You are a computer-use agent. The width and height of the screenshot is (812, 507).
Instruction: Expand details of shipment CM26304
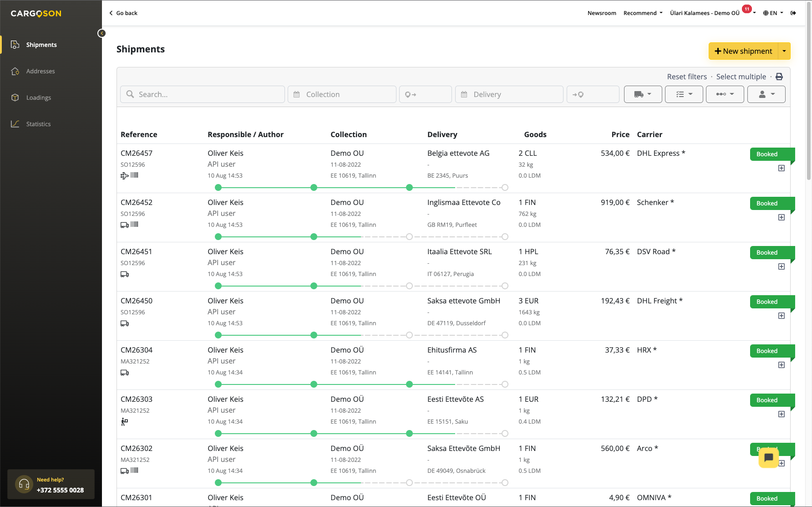pyautogui.click(x=782, y=365)
